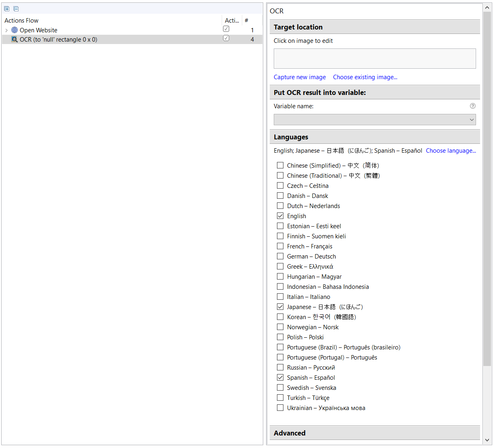The height and width of the screenshot is (448, 493).
Task: Enable Dutch – Nederlands language
Action: click(x=280, y=206)
